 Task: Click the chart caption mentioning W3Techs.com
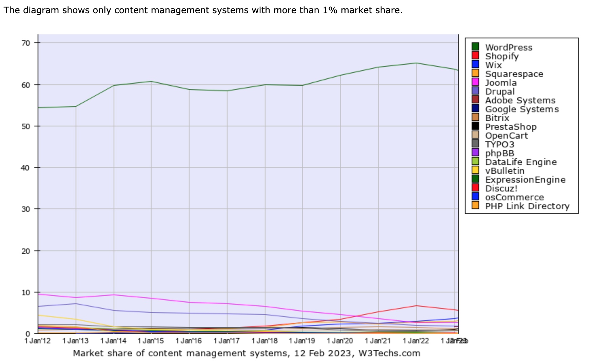click(247, 353)
